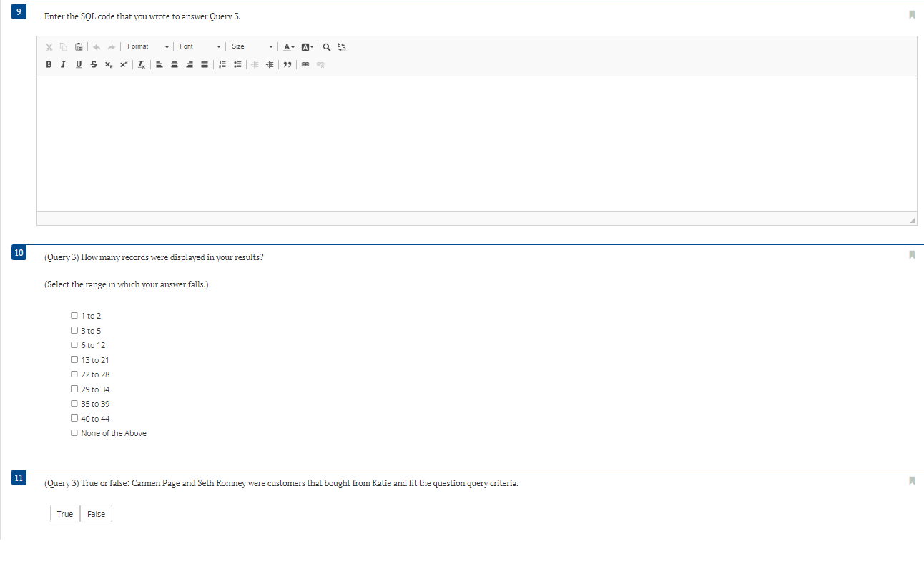Toggle bold formatting in the editor

pyautogui.click(x=48, y=64)
